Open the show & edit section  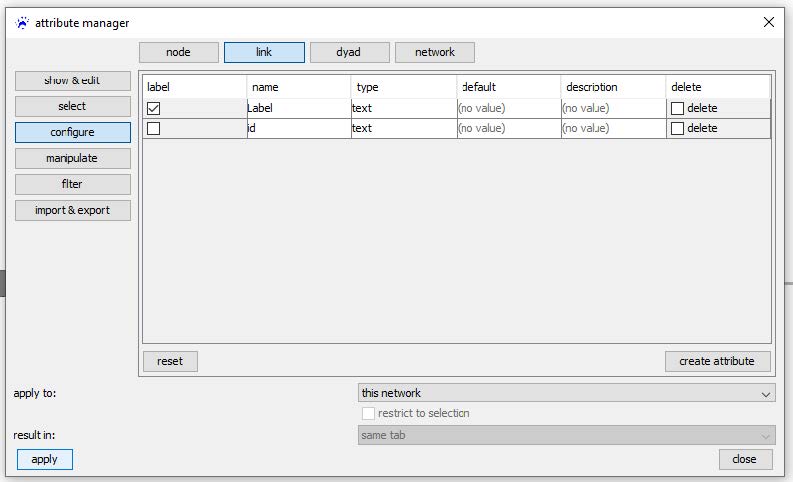coord(72,80)
